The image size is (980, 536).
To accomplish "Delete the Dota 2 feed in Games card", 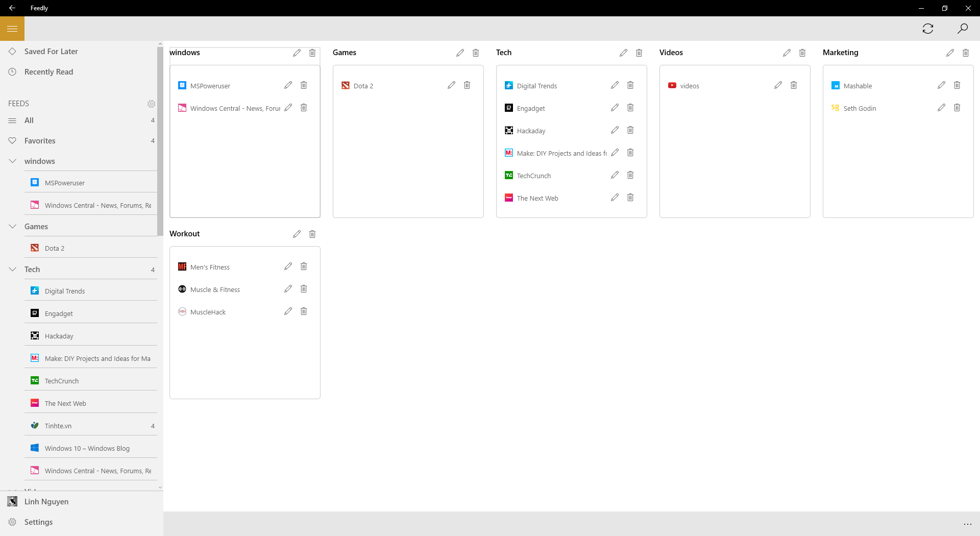I will [x=467, y=85].
